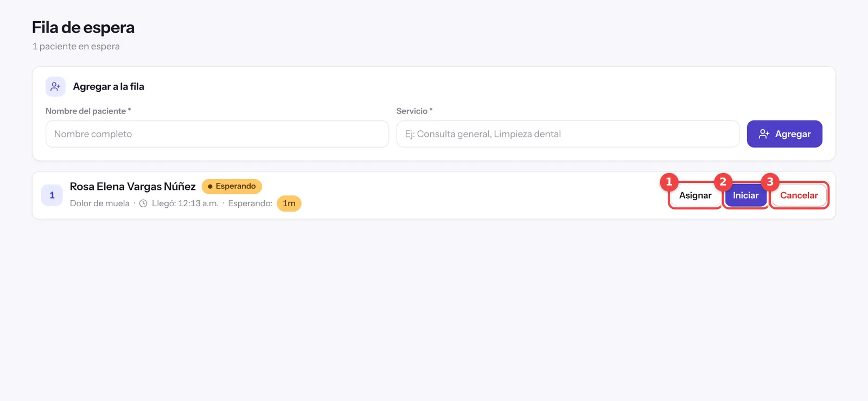Image resolution: width=868 pixels, height=401 pixels.
Task: Click the 1m waiting time badge
Action: tap(289, 203)
